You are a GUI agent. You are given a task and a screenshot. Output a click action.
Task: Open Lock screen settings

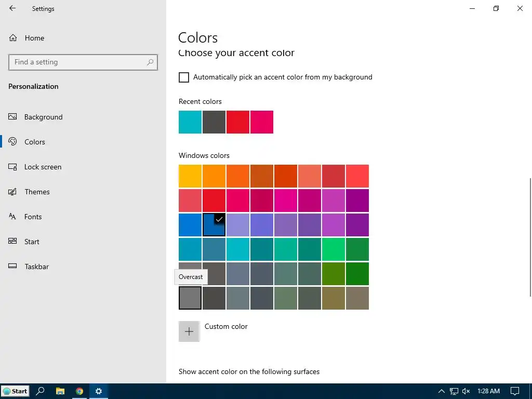coord(43,167)
